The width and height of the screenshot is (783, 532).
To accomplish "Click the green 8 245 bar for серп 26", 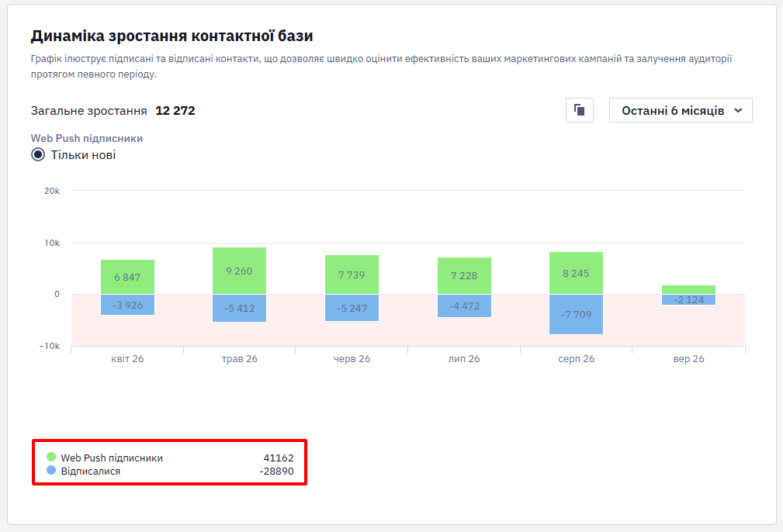I will click(x=576, y=273).
